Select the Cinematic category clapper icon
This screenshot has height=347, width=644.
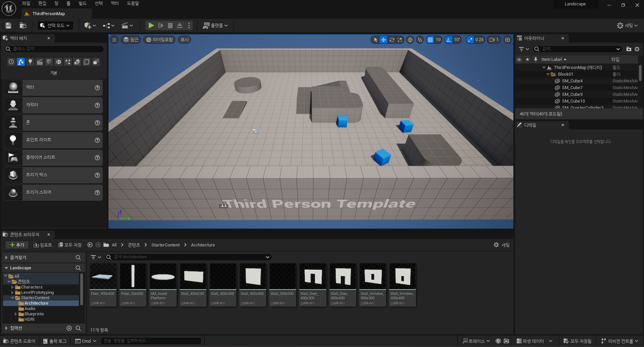pos(40,62)
